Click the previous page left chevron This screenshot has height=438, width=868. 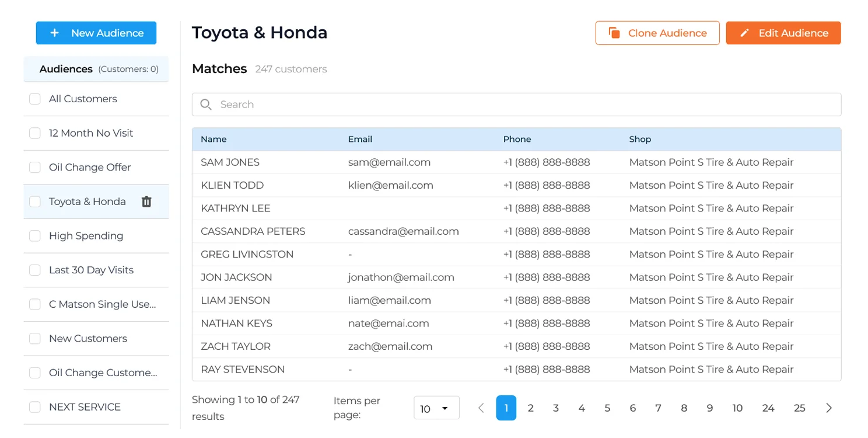point(481,408)
